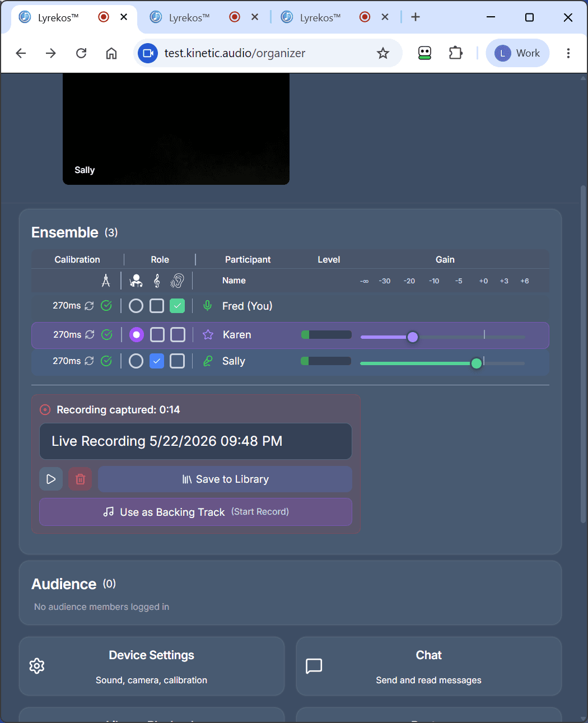Recalibrate Sally's latency with the refresh icon
The height and width of the screenshot is (723, 588).
[89, 361]
